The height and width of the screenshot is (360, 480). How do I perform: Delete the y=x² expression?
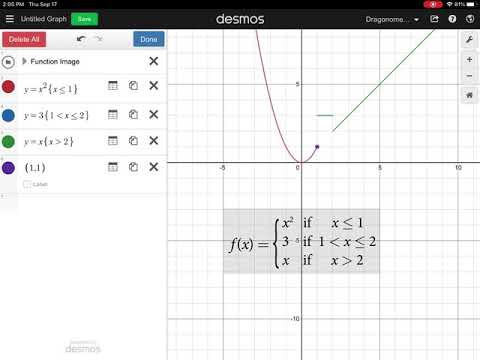[x=154, y=86]
